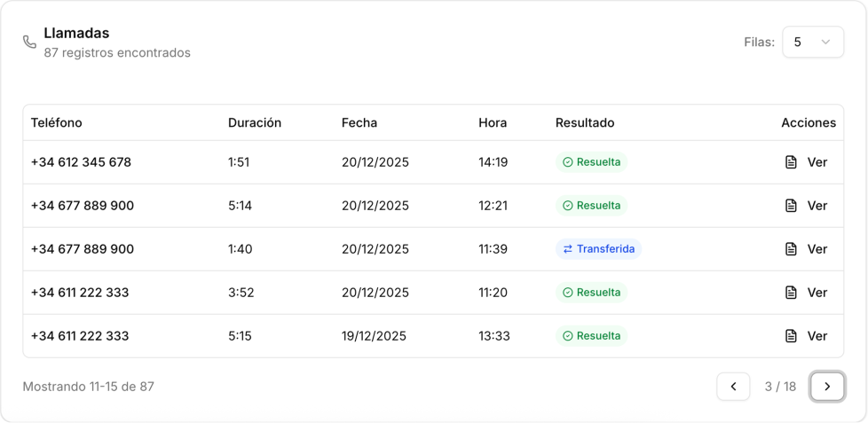Viewport: 868px width, 423px height.
Task: Click the phone icon beside Llamadas title
Action: tap(30, 42)
